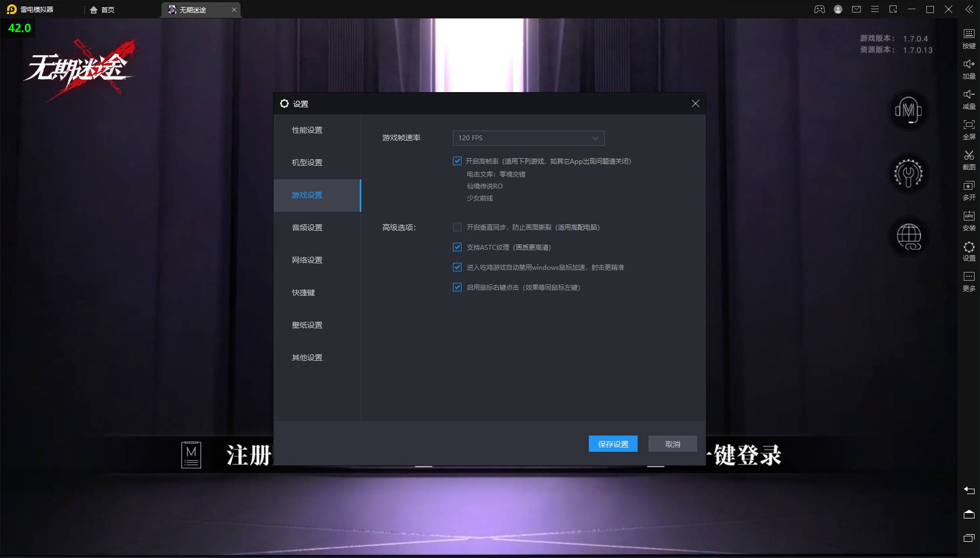Uncheck the 支持ASTC纹理 option
980x558 pixels.
click(457, 247)
